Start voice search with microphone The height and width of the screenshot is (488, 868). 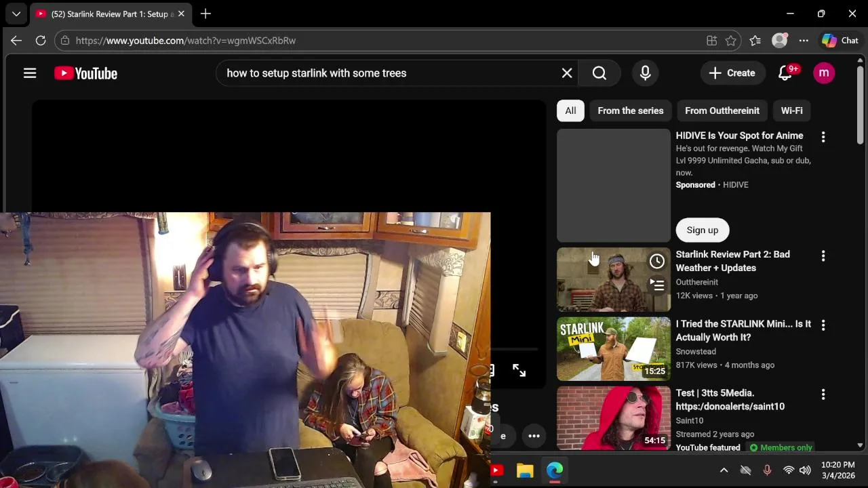point(646,73)
